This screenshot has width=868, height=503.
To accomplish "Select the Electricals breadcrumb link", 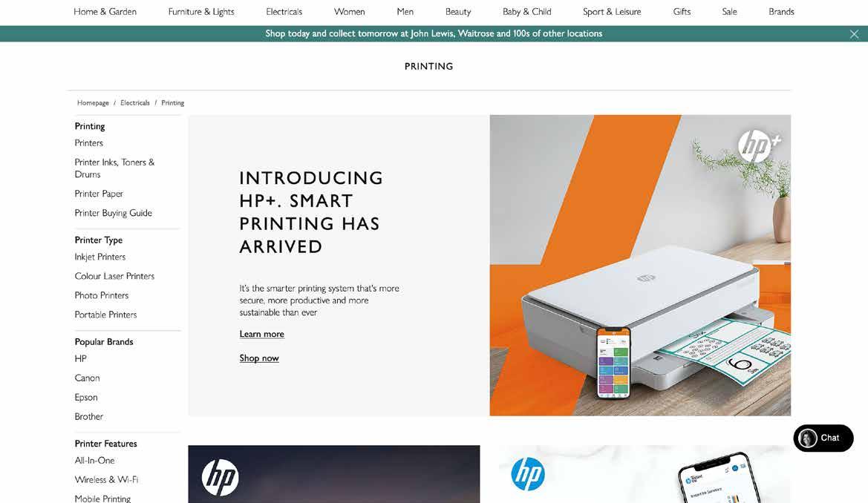I will (x=135, y=103).
